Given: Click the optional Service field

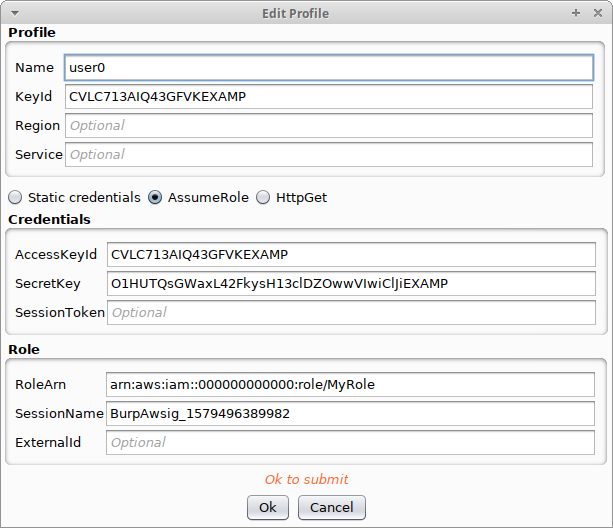Looking at the screenshot, I should [329, 154].
